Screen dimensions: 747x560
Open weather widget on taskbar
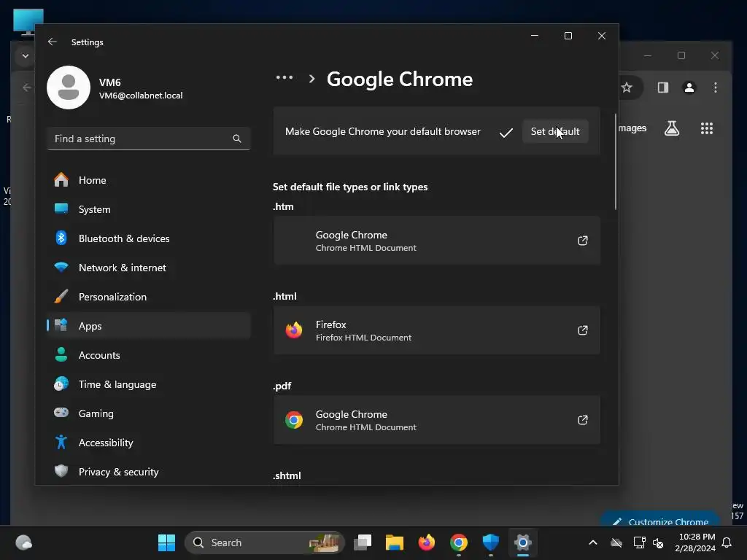click(x=24, y=542)
